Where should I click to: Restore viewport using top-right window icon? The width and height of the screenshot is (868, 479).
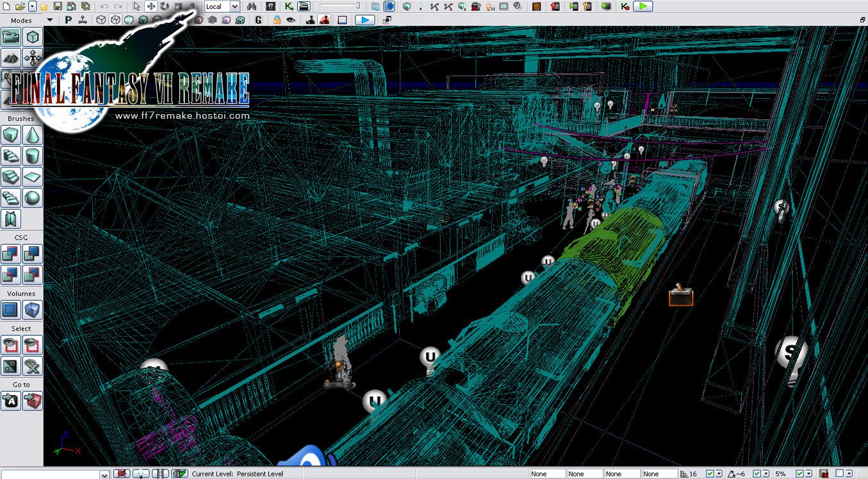(862, 20)
